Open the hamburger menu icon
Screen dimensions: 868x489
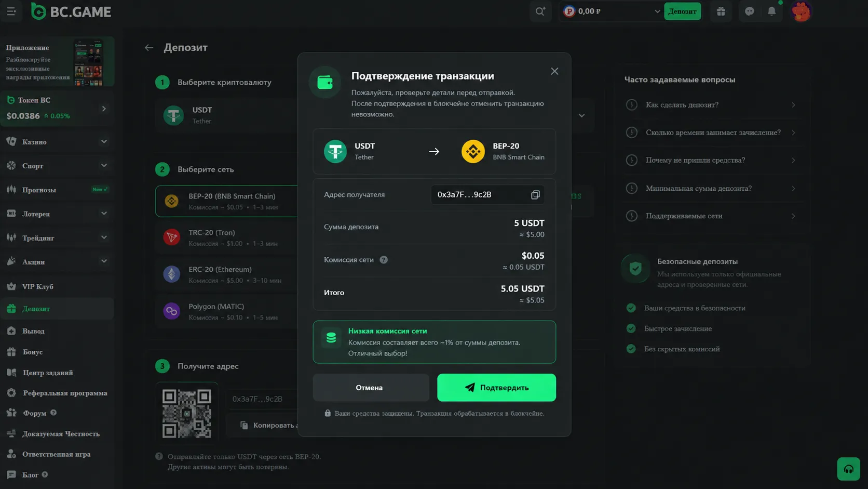pos(11,11)
